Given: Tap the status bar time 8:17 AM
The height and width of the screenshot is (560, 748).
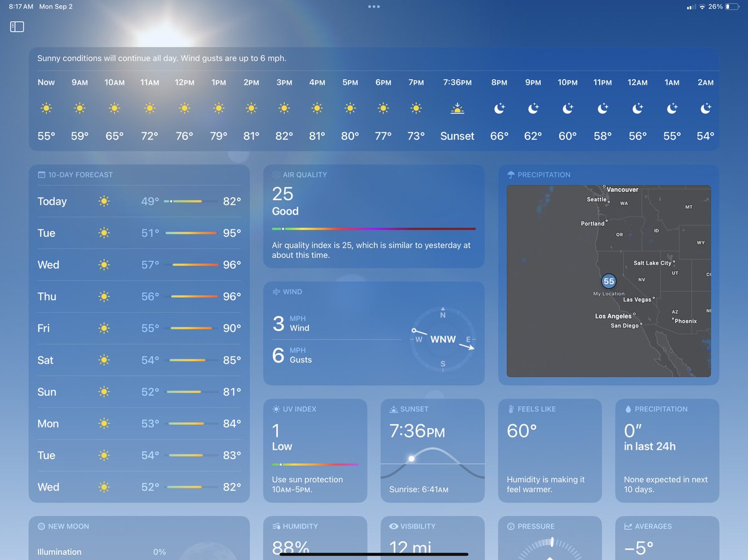Looking at the screenshot, I should pos(21,7).
